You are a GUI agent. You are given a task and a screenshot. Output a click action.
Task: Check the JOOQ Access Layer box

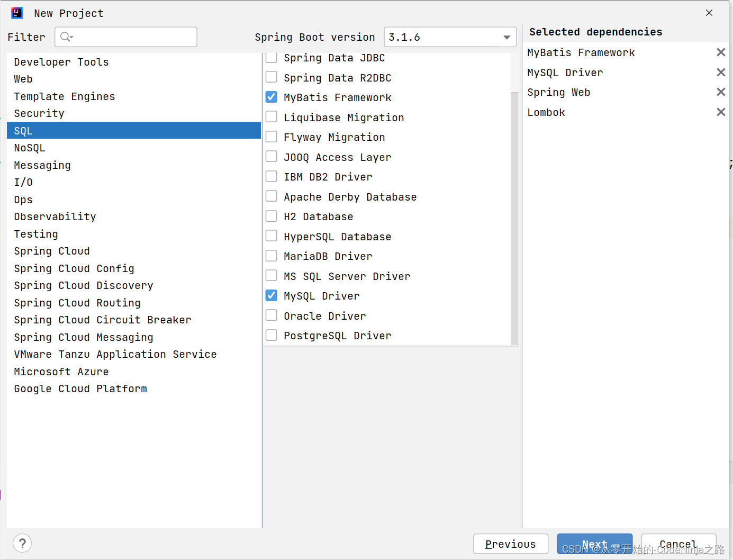[x=272, y=156]
